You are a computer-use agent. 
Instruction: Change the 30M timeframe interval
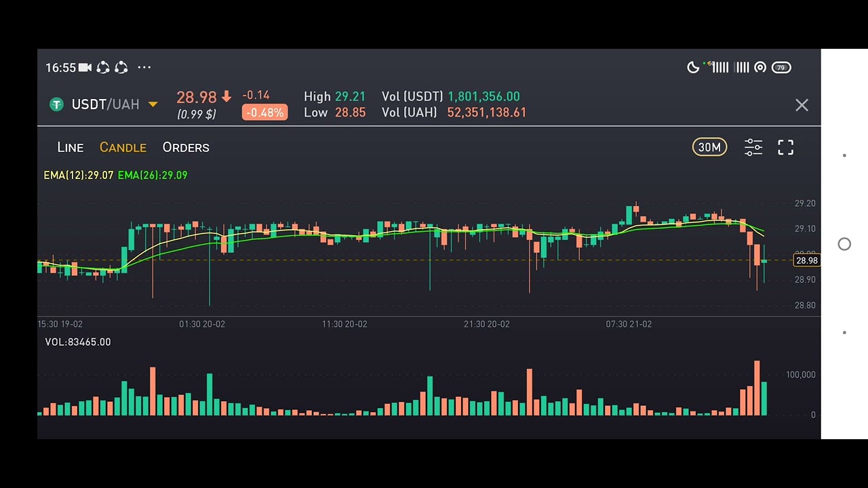[x=709, y=147]
